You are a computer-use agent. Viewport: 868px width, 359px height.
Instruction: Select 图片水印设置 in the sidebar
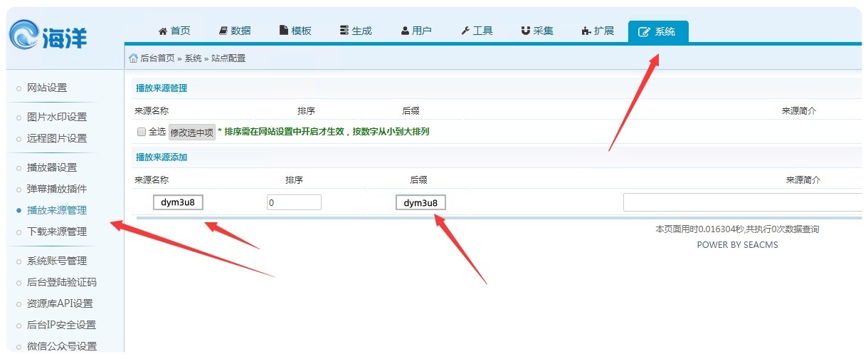[x=57, y=117]
